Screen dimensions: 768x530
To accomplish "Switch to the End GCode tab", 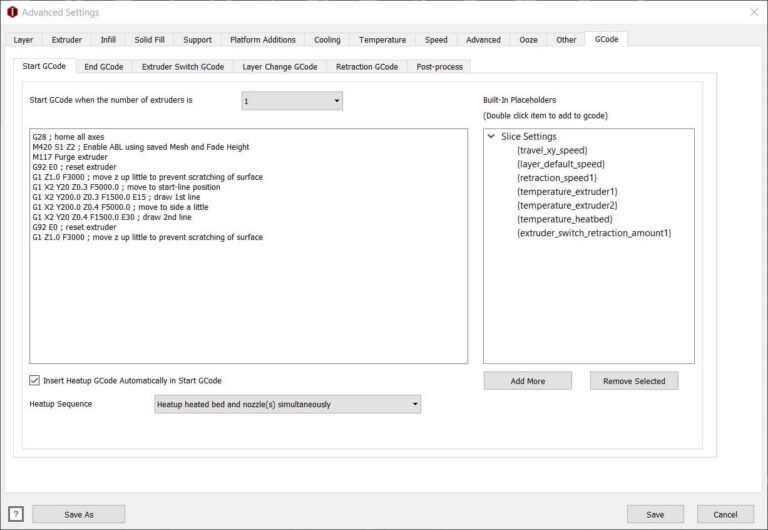I will tap(104, 67).
